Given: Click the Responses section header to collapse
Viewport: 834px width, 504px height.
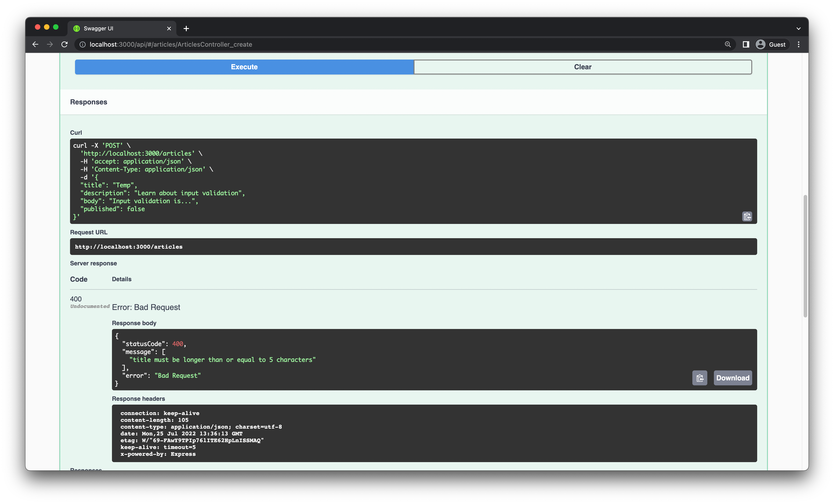Looking at the screenshot, I should (x=88, y=102).
